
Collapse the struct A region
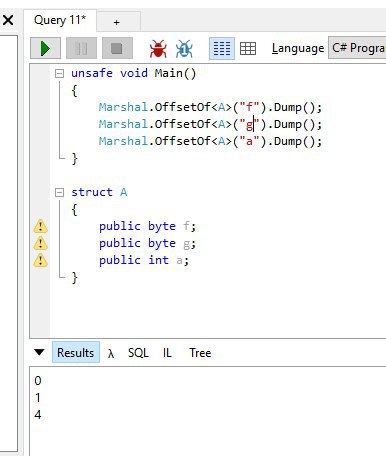[x=59, y=192]
